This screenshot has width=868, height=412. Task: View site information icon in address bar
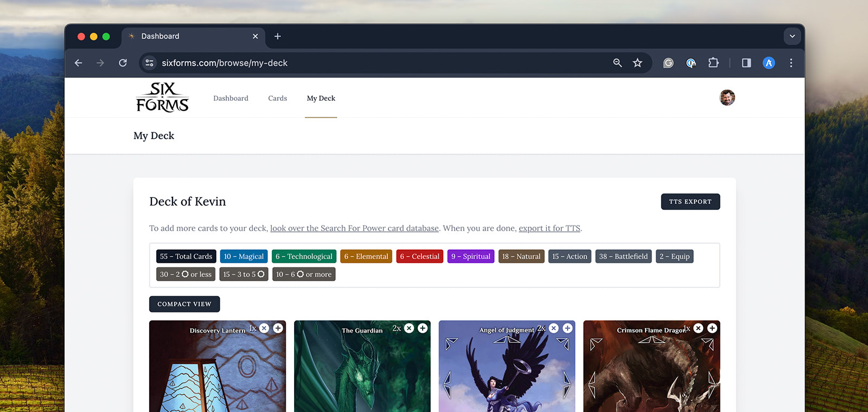pos(150,63)
